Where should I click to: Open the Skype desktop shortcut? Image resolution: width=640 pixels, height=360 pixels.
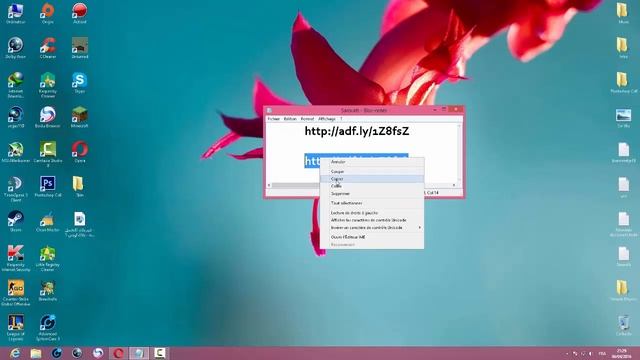80,82
